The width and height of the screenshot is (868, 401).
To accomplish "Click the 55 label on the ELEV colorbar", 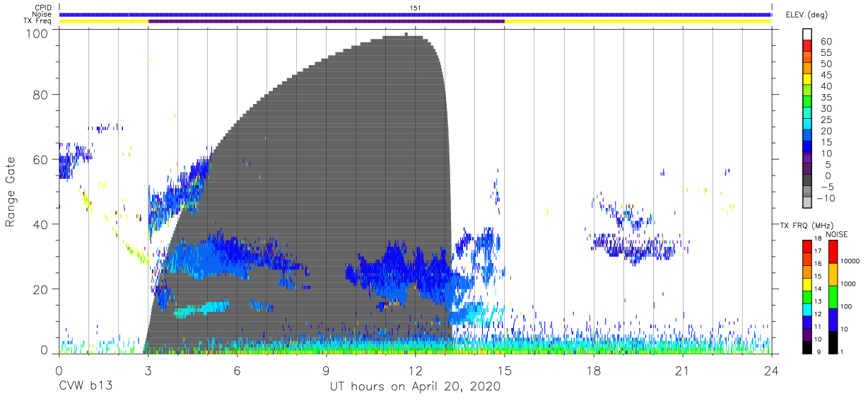I will [826, 53].
